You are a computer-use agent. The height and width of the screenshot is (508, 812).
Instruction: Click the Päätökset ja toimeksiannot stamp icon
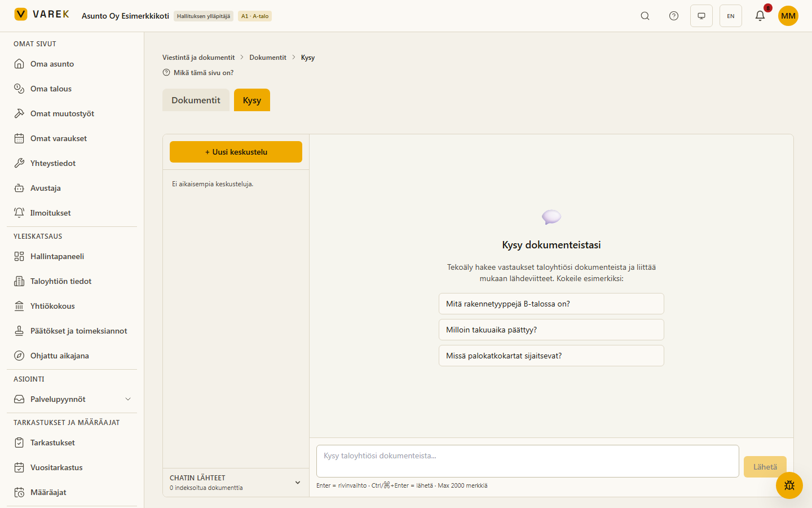click(19, 331)
